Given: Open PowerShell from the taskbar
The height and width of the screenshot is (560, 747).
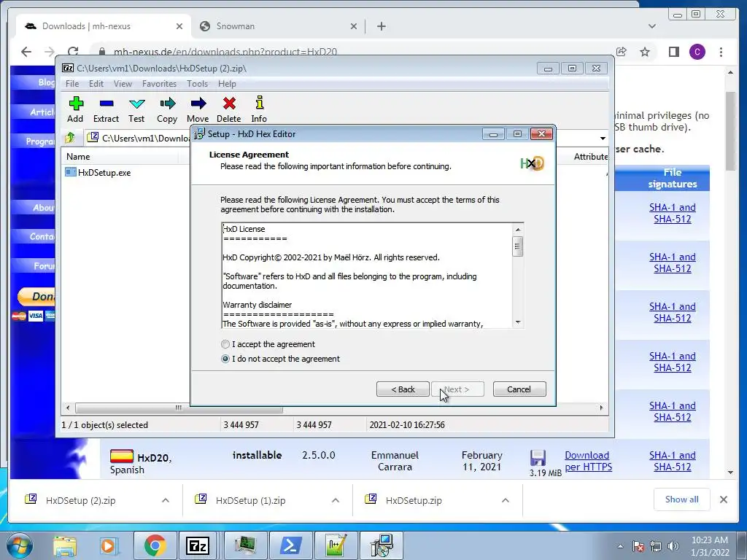Looking at the screenshot, I should [x=290, y=545].
